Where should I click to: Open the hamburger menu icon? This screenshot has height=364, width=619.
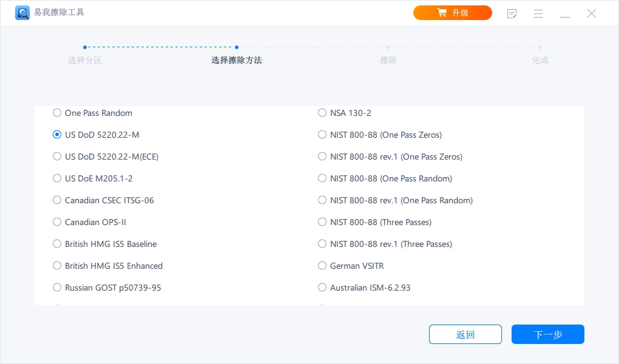pyautogui.click(x=538, y=13)
